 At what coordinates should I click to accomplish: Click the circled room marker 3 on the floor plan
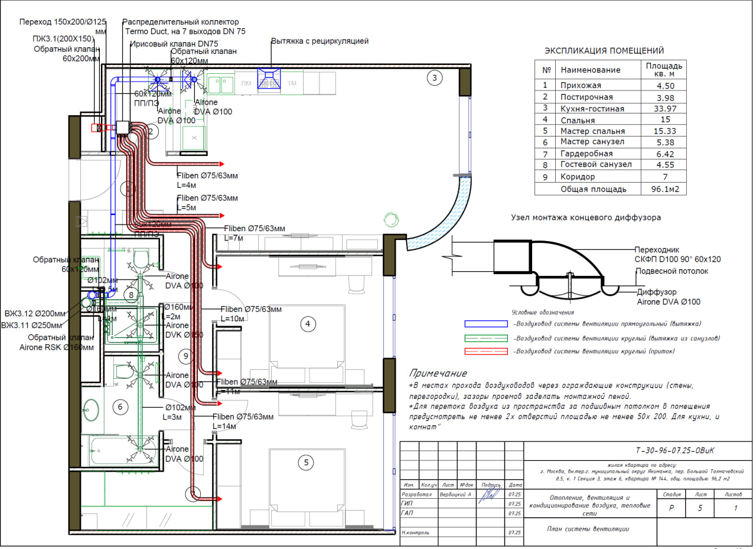tap(434, 77)
